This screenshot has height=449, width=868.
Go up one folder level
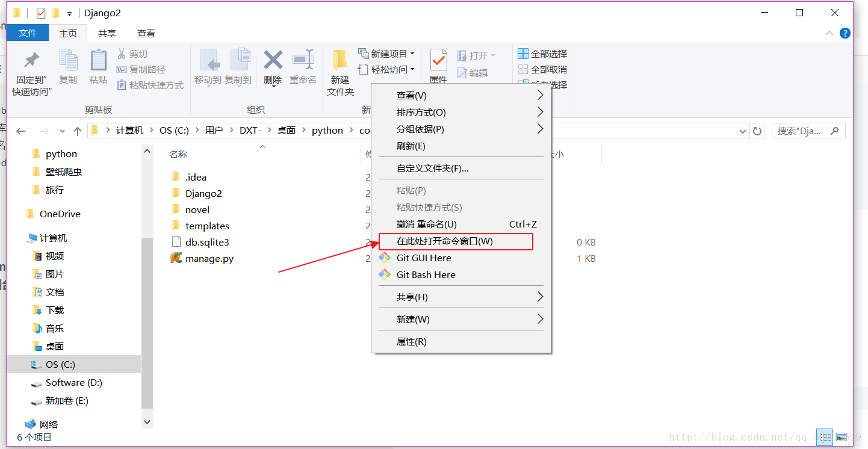point(77,131)
